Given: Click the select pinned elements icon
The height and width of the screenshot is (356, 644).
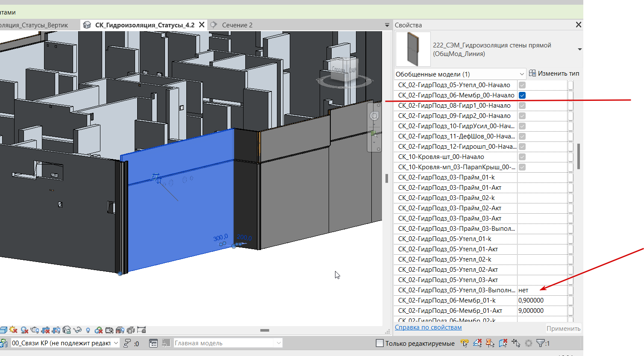Looking at the screenshot, I should pyautogui.click(x=490, y=343).
